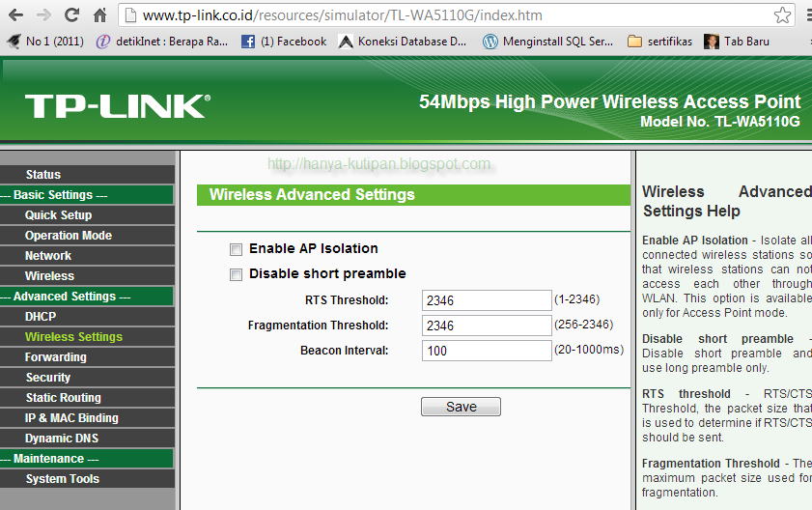The height and width of the screenshot is (510, 812).
Task: Click the 'Wireless Advanced Settings' heading
Action: pos(312,195)
